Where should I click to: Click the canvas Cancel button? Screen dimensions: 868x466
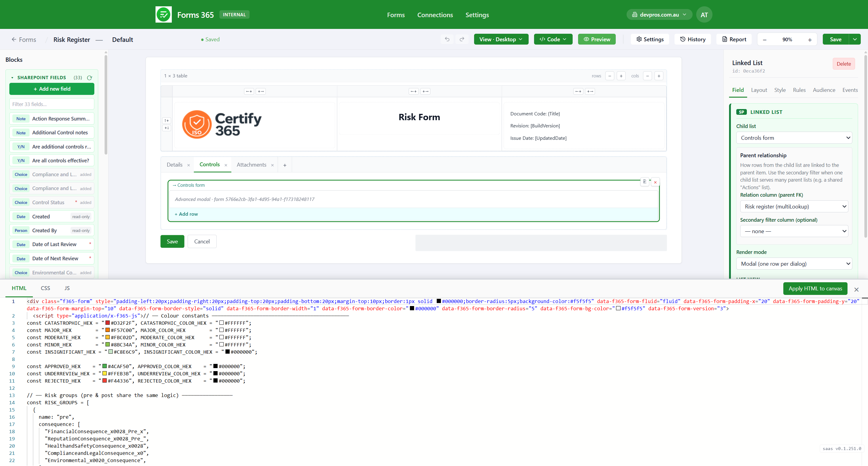coord(202,241)
